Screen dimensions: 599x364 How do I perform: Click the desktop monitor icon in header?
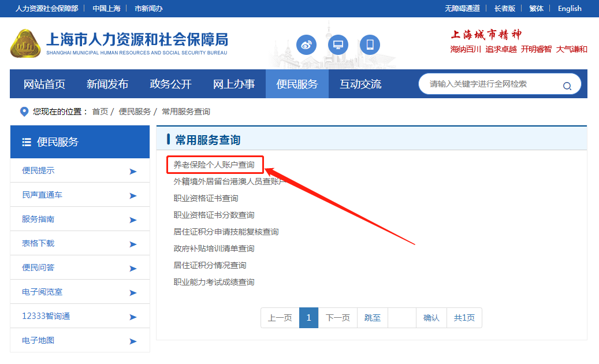point(338,44)
